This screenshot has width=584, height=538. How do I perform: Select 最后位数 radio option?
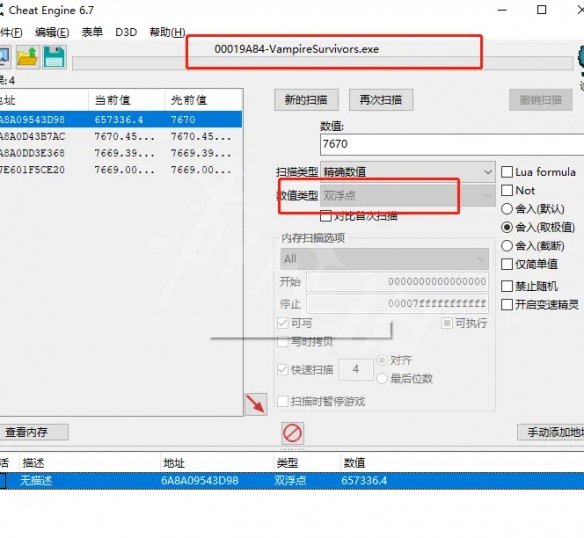382,379
